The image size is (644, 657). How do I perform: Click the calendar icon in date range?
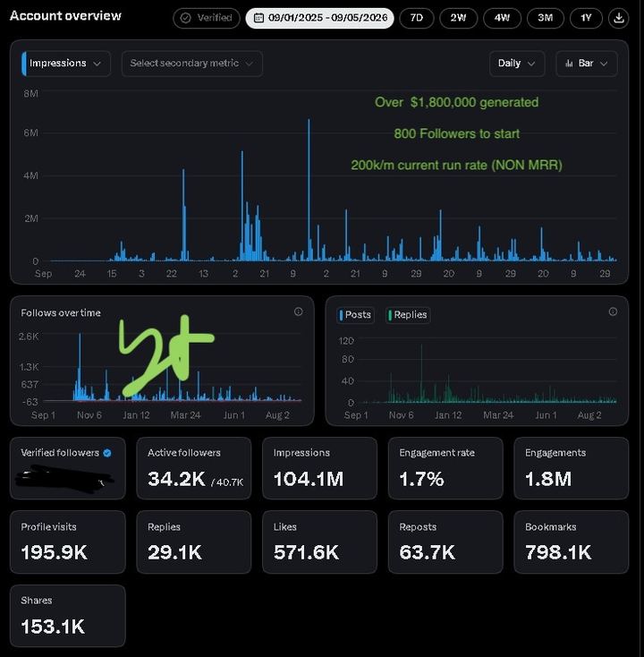click(x=258, y=18)
